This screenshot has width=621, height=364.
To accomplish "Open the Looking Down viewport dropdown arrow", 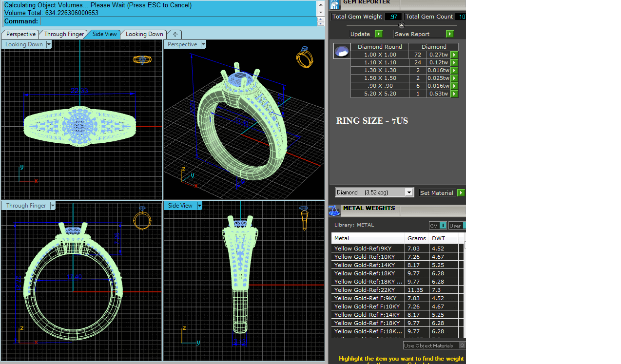I will 49,44.
